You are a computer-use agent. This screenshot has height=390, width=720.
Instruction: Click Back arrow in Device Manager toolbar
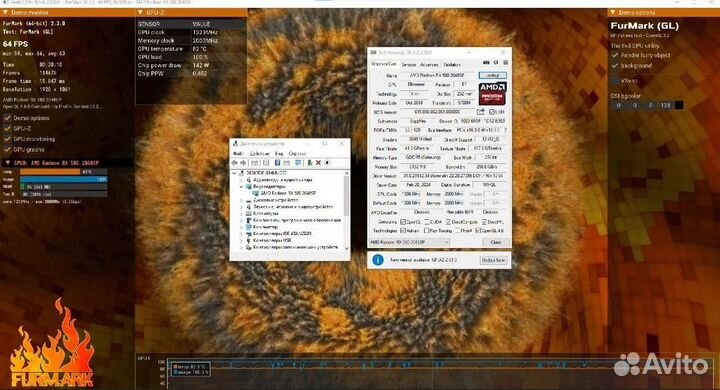tap(235, 163)
